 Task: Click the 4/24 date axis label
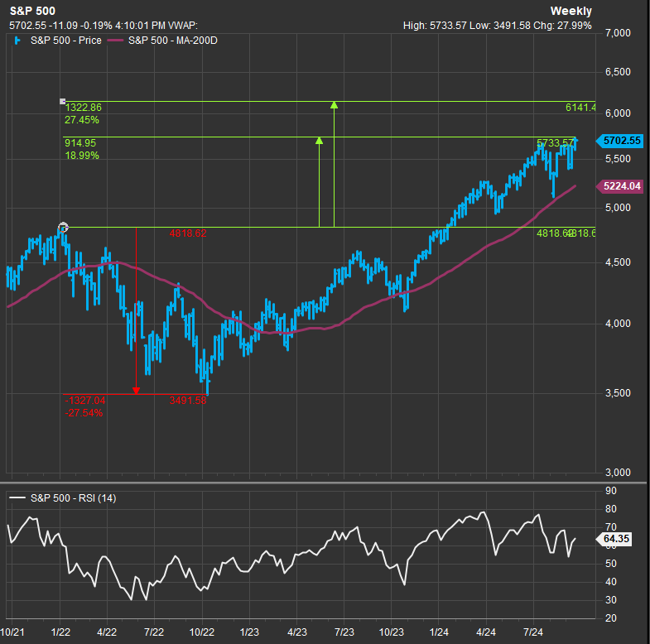pos(486,632)
